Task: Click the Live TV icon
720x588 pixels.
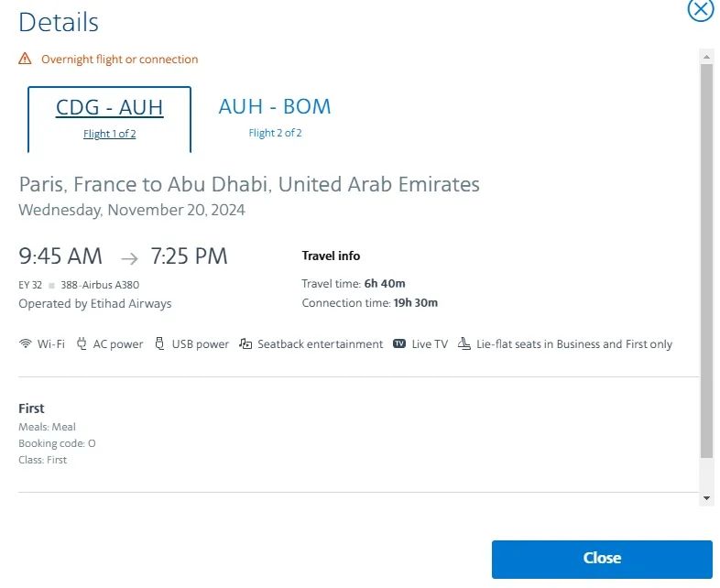Action: coord(399,344)
